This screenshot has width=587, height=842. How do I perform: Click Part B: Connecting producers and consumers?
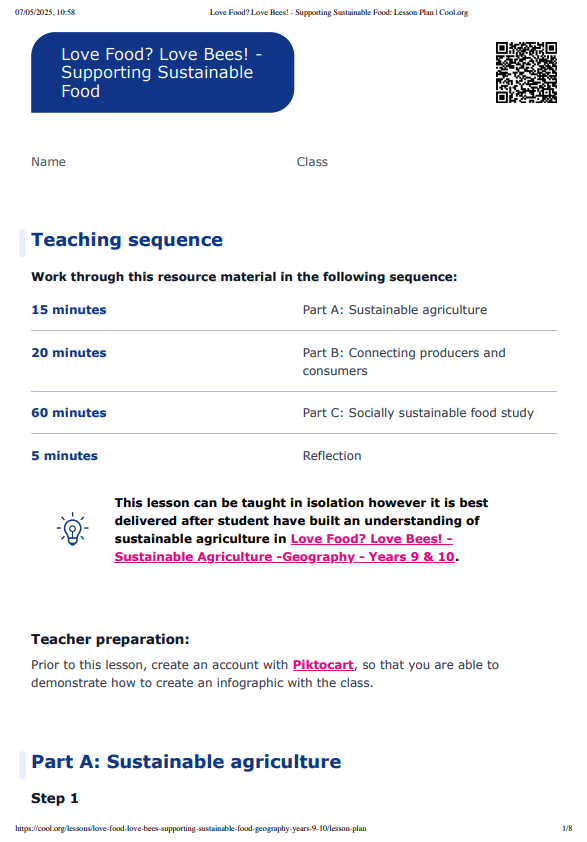404,361
